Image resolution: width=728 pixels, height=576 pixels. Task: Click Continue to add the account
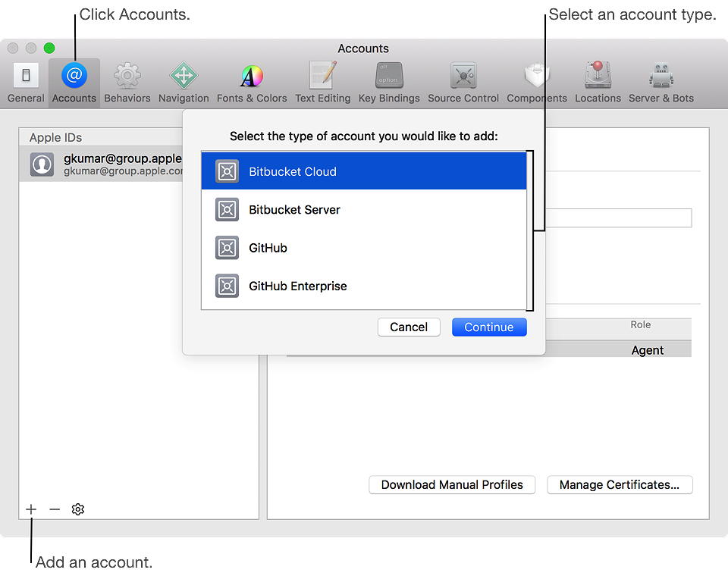pos(489,327)
